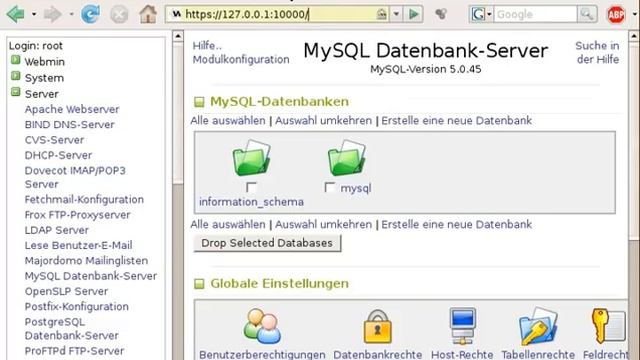Open Host-Rechte computer icon

(x=462, y=326)
